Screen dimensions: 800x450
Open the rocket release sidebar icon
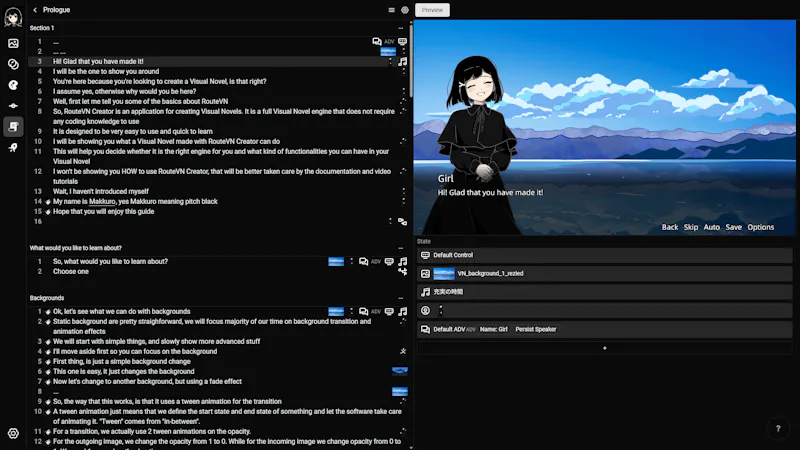coord(13,147)
